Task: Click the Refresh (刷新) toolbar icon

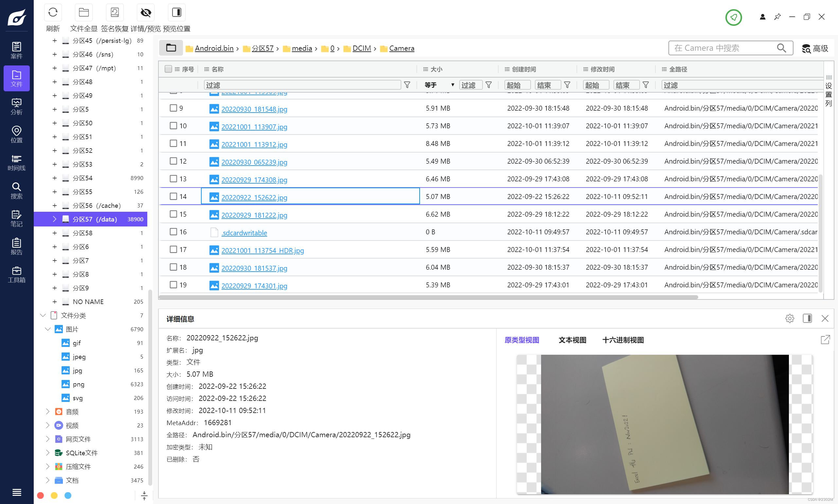Action: [53, 13]
